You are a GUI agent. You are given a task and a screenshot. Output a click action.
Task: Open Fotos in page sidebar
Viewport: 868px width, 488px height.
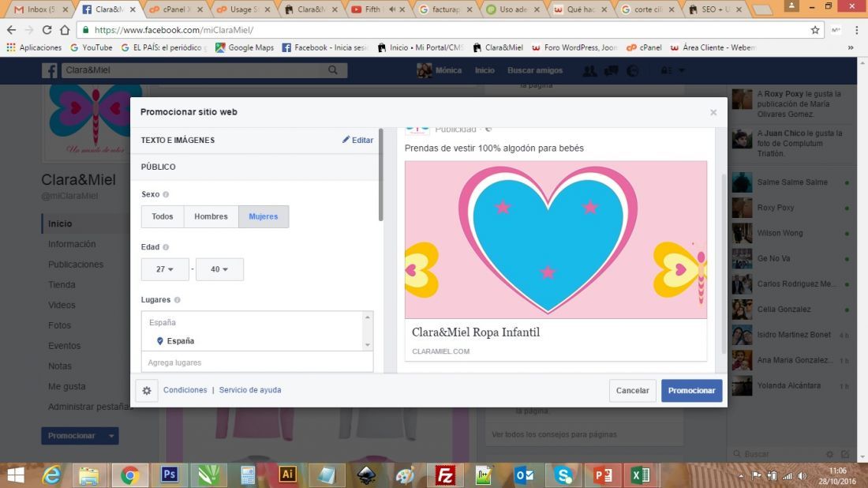click(59, 325)
